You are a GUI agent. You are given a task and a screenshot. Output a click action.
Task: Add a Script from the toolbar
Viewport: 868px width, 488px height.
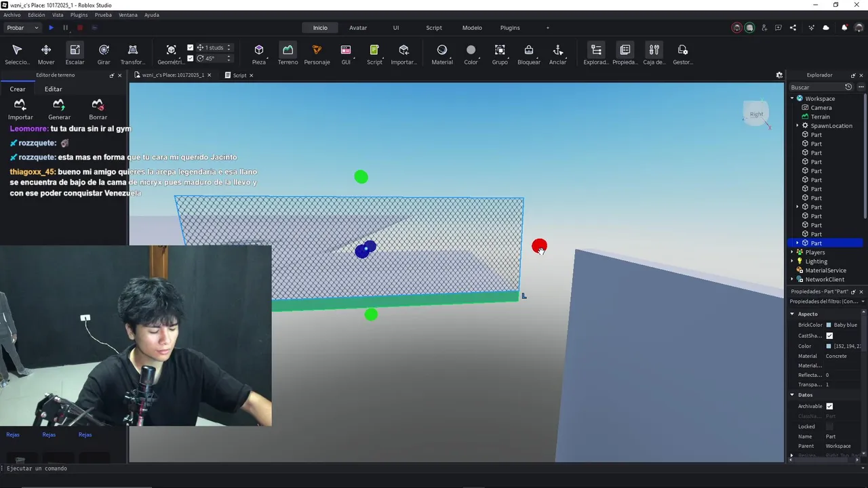click(x=374, y=54)
